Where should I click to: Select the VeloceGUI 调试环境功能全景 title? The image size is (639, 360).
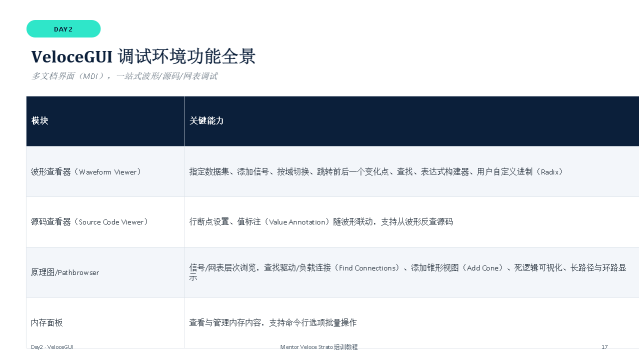coord(143,57)
